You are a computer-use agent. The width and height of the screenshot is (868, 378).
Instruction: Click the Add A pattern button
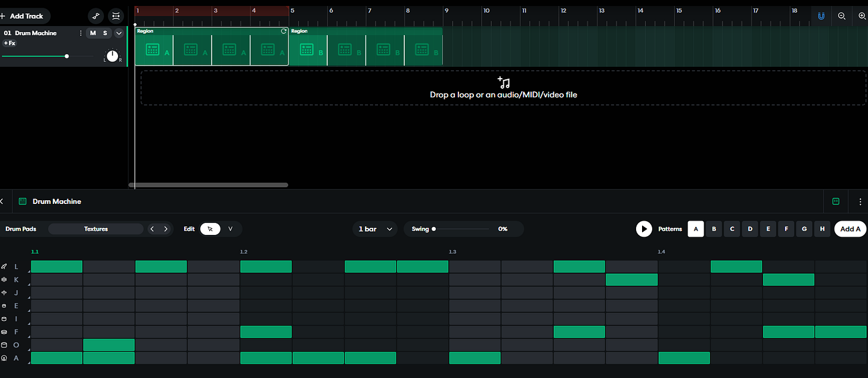(850, 228)
